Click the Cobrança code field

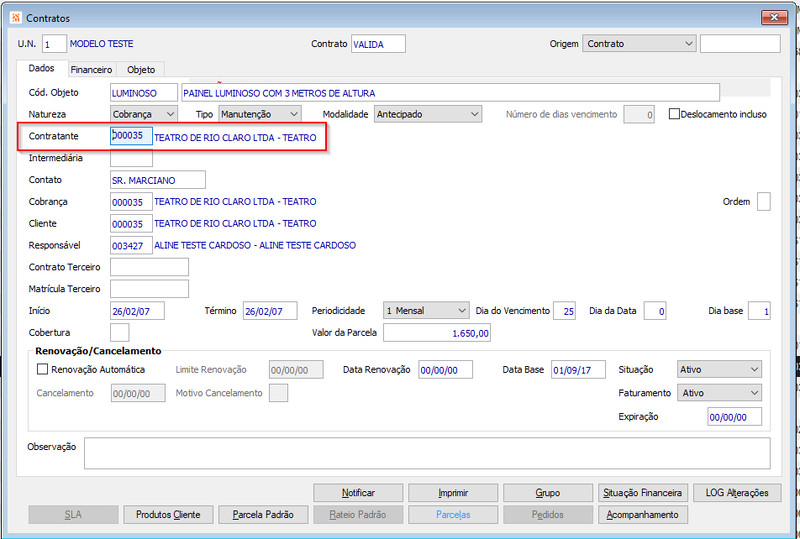point(131,202)
